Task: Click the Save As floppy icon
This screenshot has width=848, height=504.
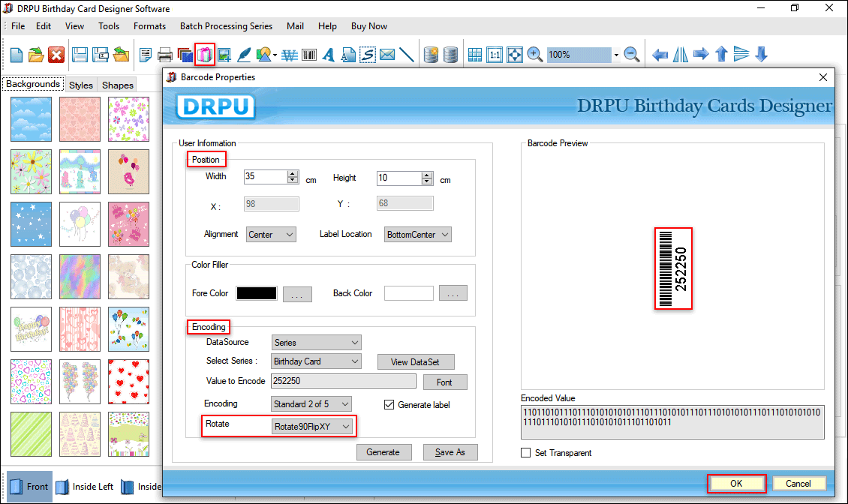Action: (101, 55)
